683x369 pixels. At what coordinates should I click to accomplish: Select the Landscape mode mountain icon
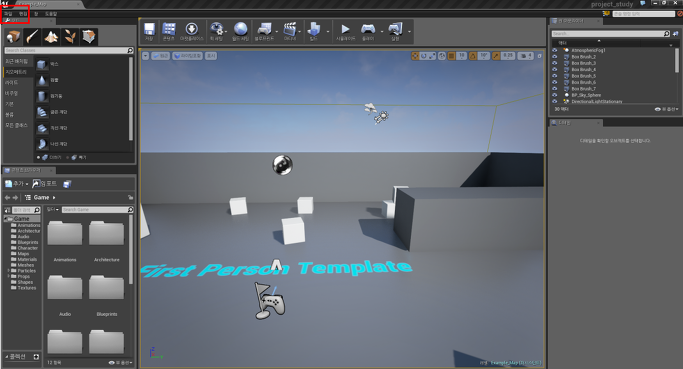pos(51,37)
